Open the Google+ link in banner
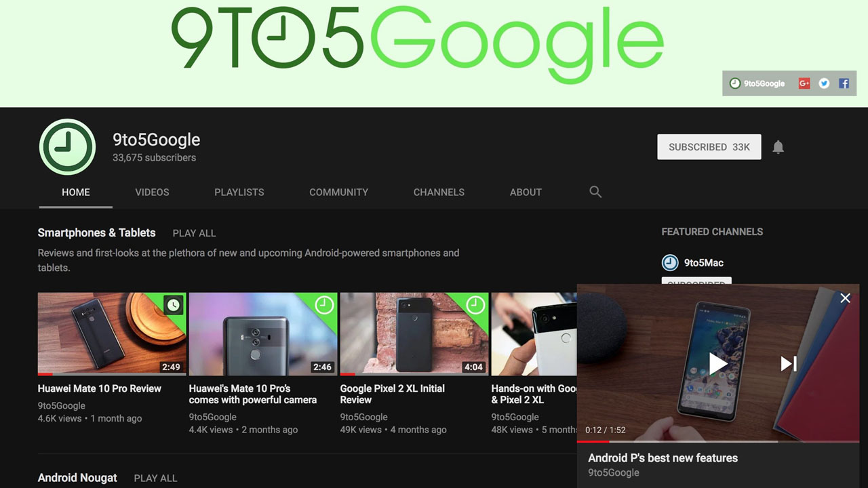The width and height of the screenshot is (868, 488). 804,83
